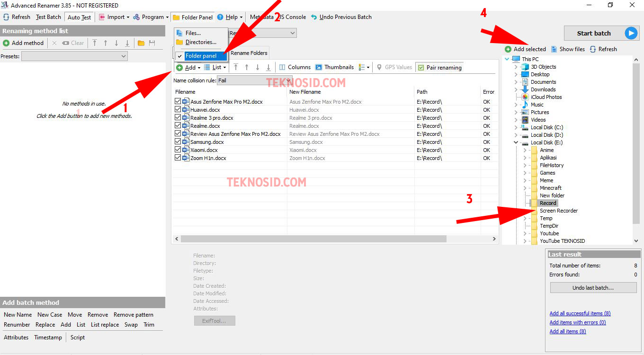644x355 pixels.
Task: Uncheck the Xiaomi.docx checkbox
Action: (178, 150)
